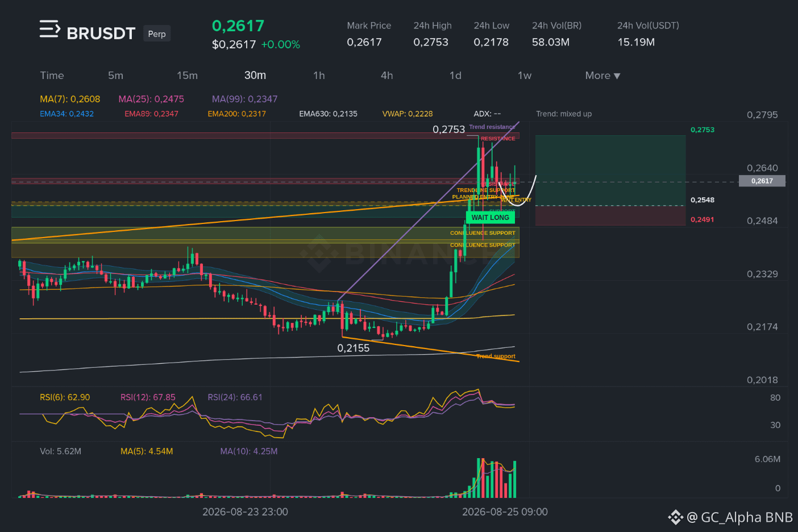Click the 0,2753 high price annotation on chart
Screen dimensions: 798x532
(x=449, y=130)
